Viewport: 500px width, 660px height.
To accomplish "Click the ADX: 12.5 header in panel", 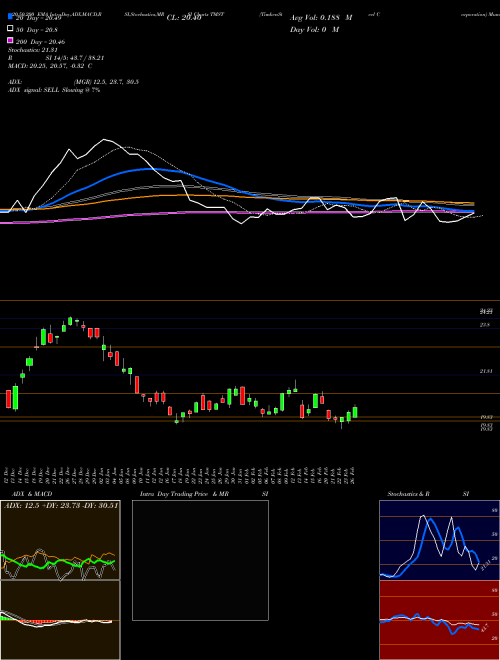I will pyautogui.click(x=61, y=506).
